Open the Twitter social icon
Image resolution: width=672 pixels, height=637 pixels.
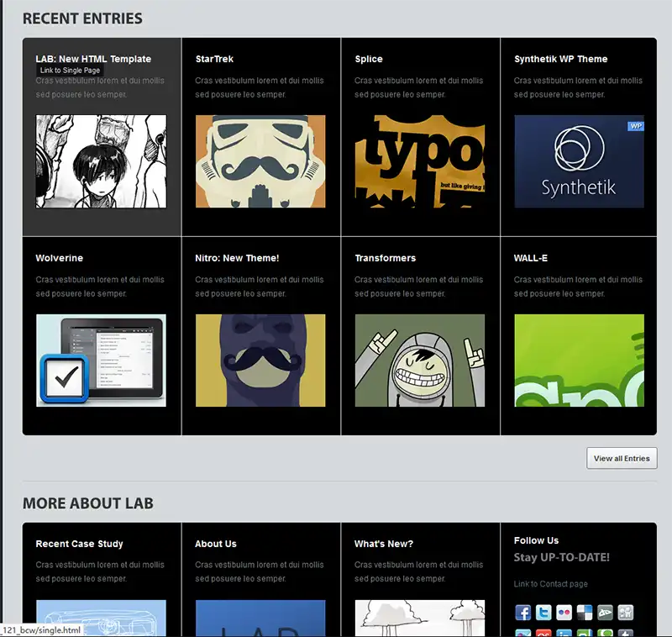tap(543, 613)
